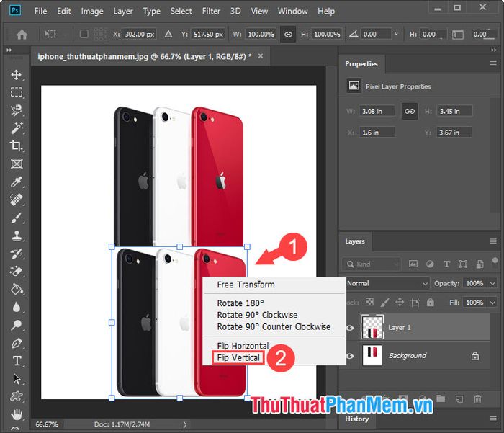Select the Brush tool
The height and width of the screenshot is (433, 504).
[x=16, y=218]
